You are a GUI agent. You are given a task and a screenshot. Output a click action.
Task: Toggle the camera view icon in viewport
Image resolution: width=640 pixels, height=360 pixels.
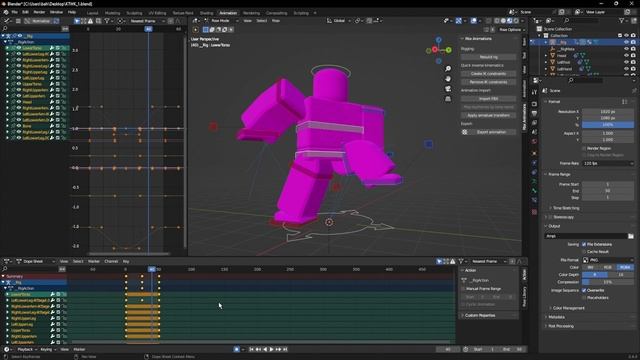click(448, 89)
